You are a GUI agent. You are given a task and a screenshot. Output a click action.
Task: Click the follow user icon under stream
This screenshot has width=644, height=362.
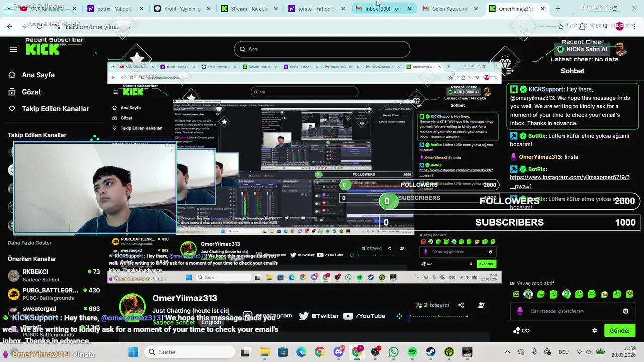coord(481,305)
